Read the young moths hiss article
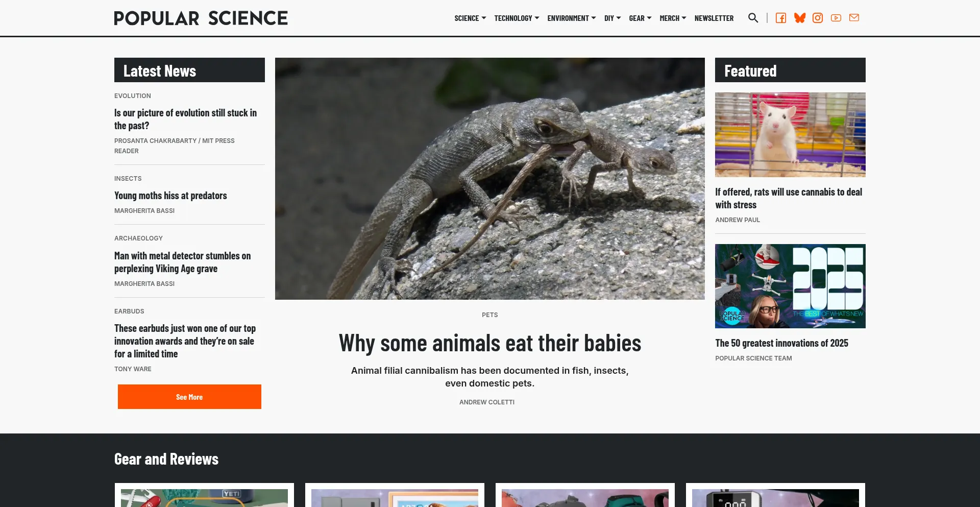The image size is (980, 507). [170, 195]
